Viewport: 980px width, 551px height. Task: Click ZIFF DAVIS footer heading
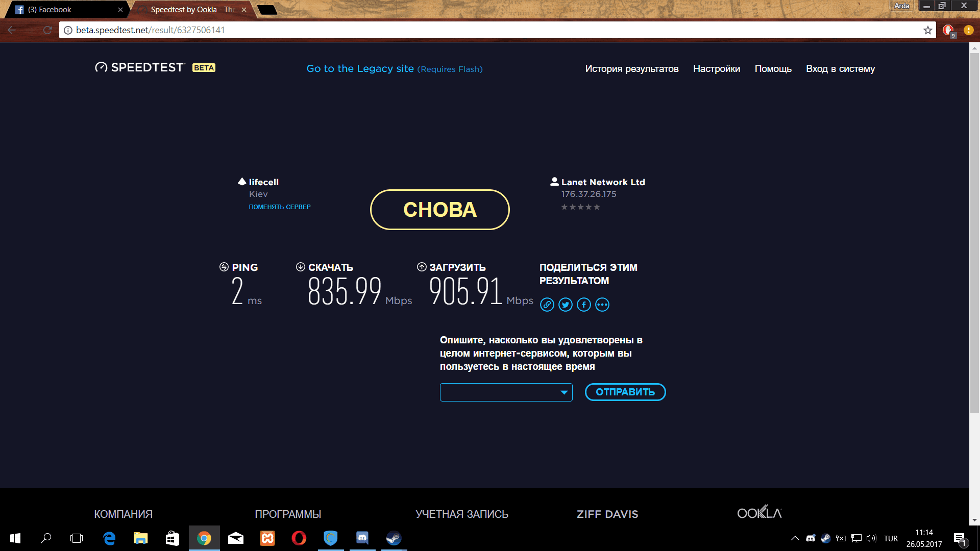607,514
